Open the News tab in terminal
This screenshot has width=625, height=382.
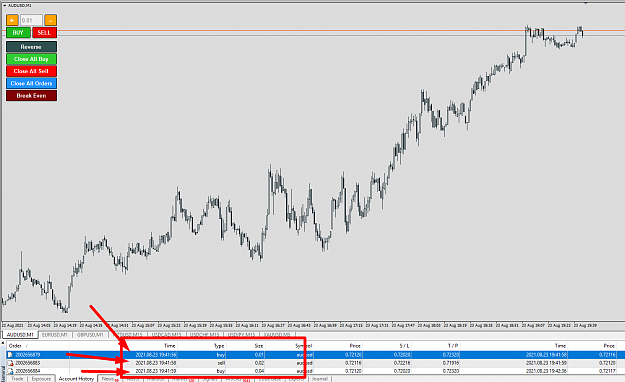(x=108, y=378)
